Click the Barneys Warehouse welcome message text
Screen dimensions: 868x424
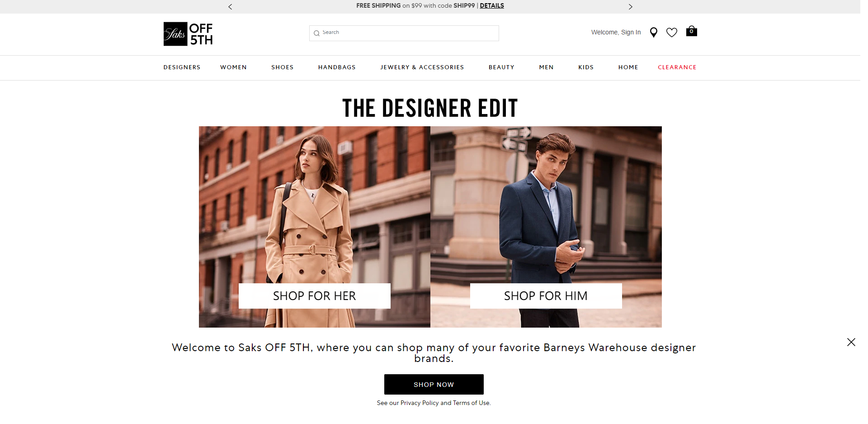pos(434,353)
